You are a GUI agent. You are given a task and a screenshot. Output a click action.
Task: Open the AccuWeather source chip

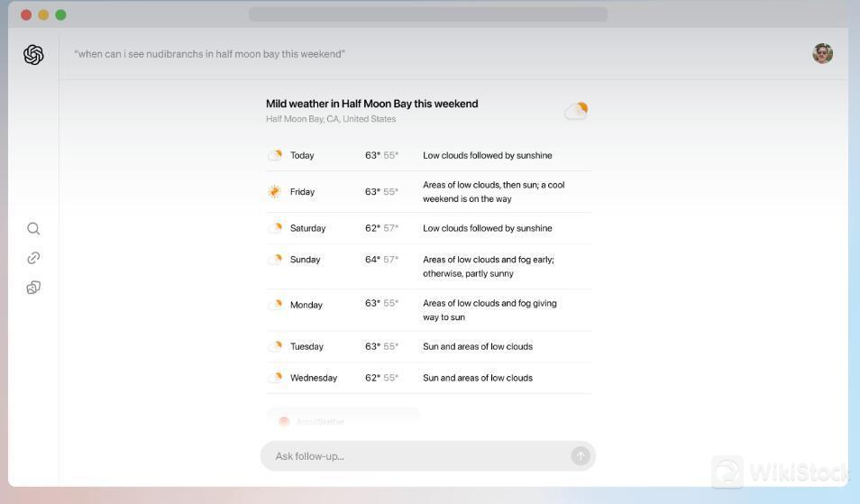[x=343, y=421]
